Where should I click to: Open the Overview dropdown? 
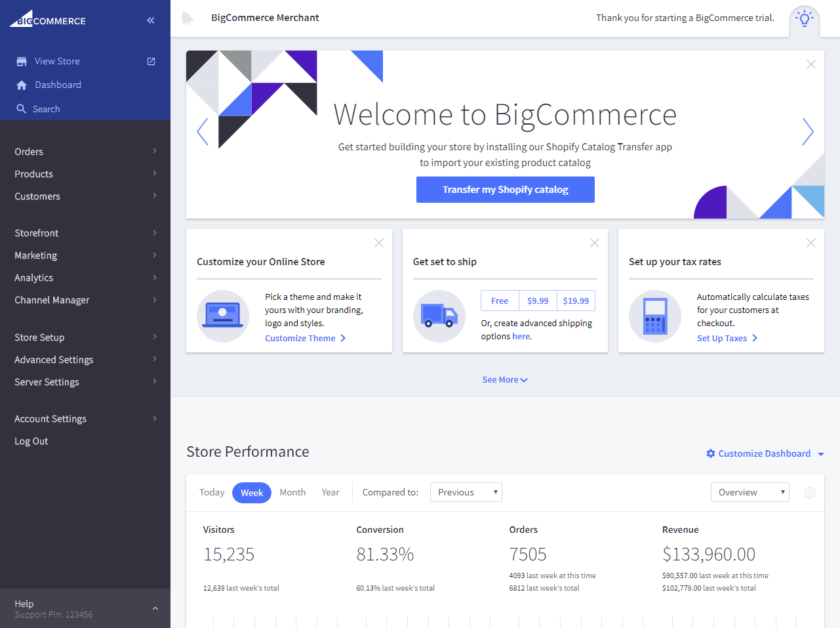[x=750, y=492]
